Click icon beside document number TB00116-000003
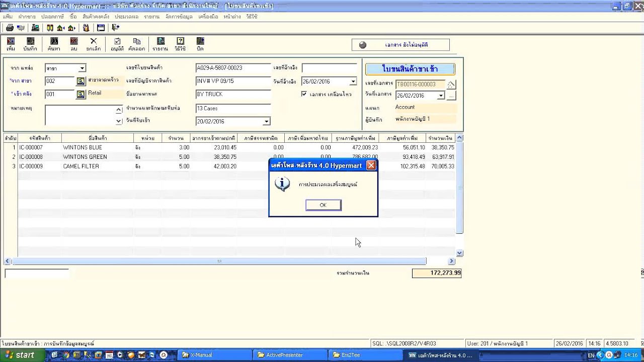The height and width of the screenshot is (362, 644). 451,84
